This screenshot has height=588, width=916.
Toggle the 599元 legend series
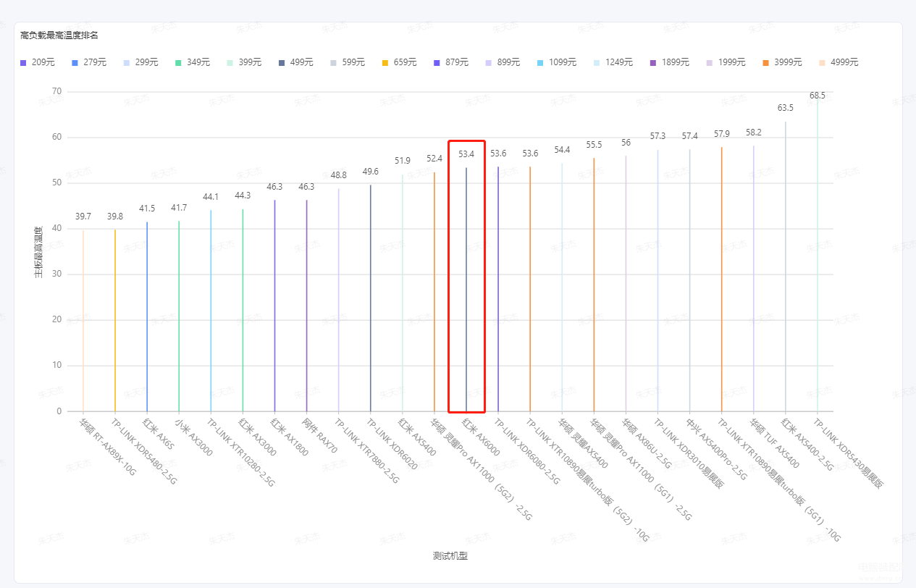point(348,62)
